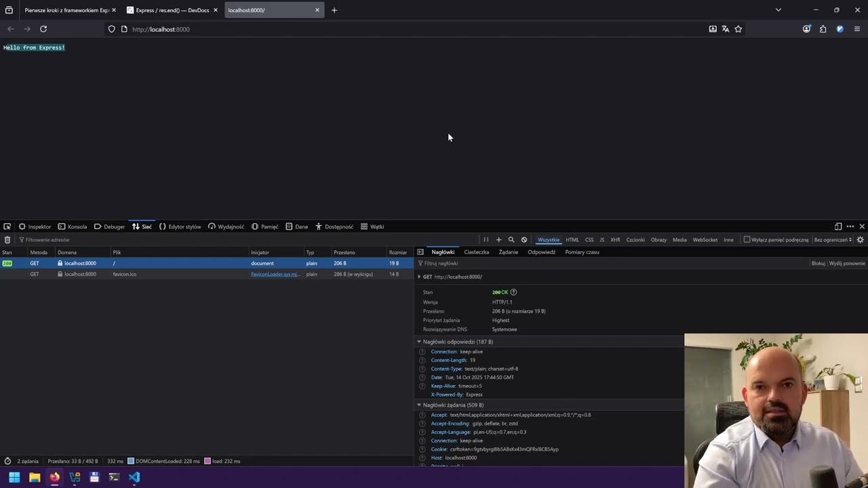Close the developer tools panel
The image size is (868, 488).
tap(862, 226)
